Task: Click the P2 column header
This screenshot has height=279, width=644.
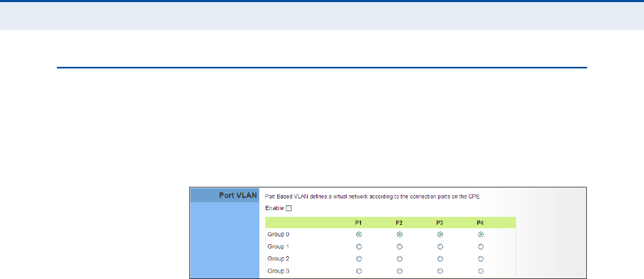Action: click(x=399, y=223)
